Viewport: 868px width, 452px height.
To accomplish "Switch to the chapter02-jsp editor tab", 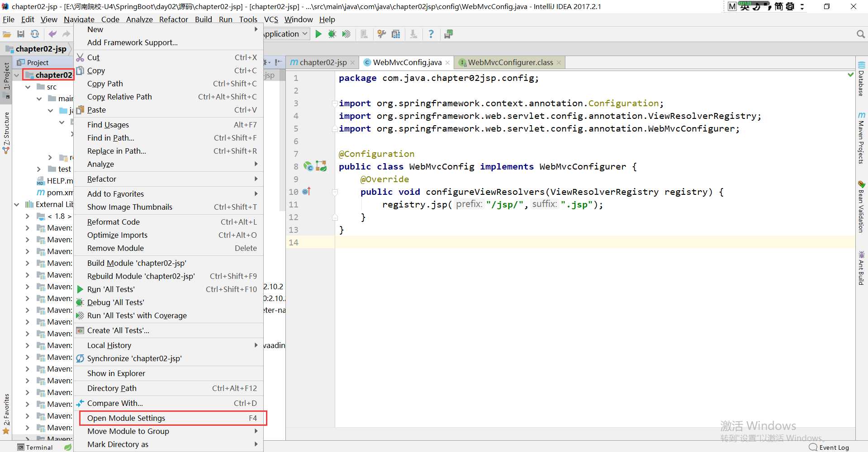I will (x=323, y=62).
